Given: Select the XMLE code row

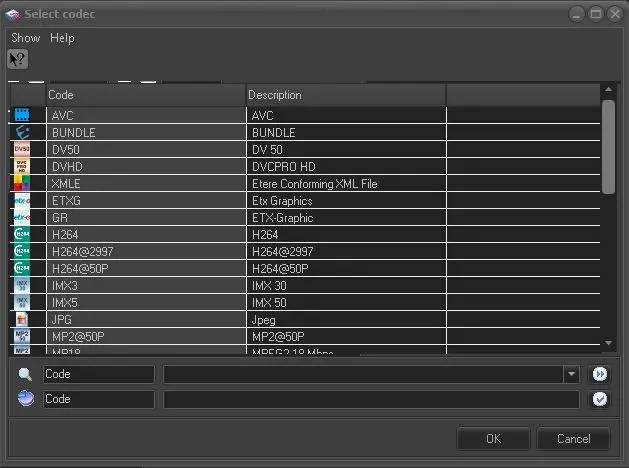Looking at the screenshot, I should [x=146, y=183].
